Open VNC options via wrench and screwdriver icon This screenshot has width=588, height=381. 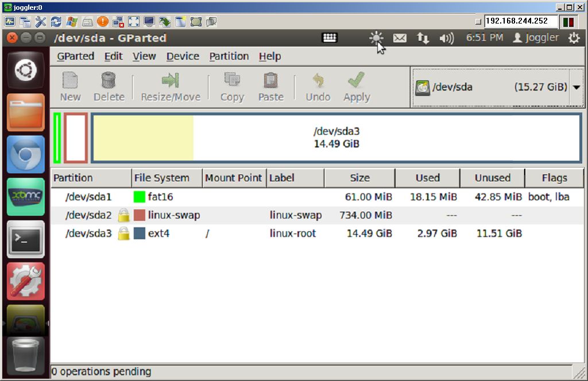41,22
